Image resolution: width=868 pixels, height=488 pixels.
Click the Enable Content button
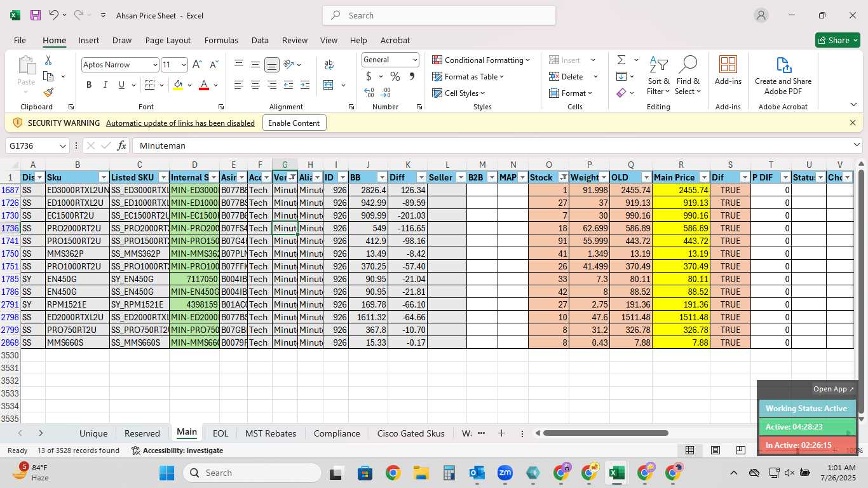(294, 123)
